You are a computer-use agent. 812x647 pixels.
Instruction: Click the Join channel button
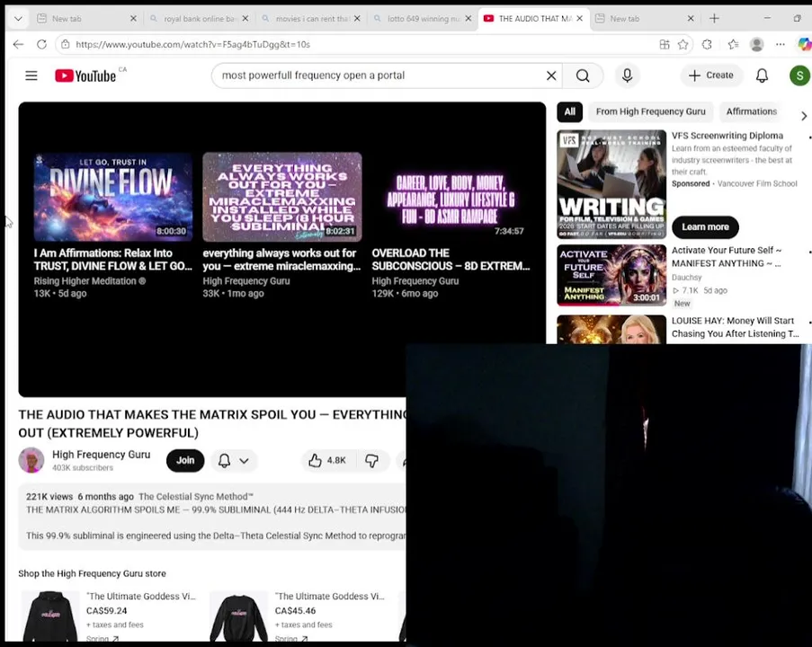pos(185,461)
